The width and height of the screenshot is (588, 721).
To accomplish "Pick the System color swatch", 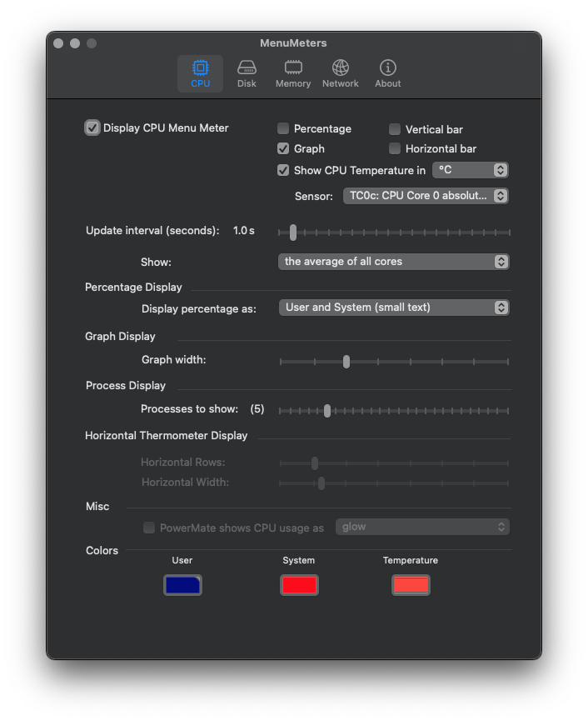I will (x=299, y=585).
